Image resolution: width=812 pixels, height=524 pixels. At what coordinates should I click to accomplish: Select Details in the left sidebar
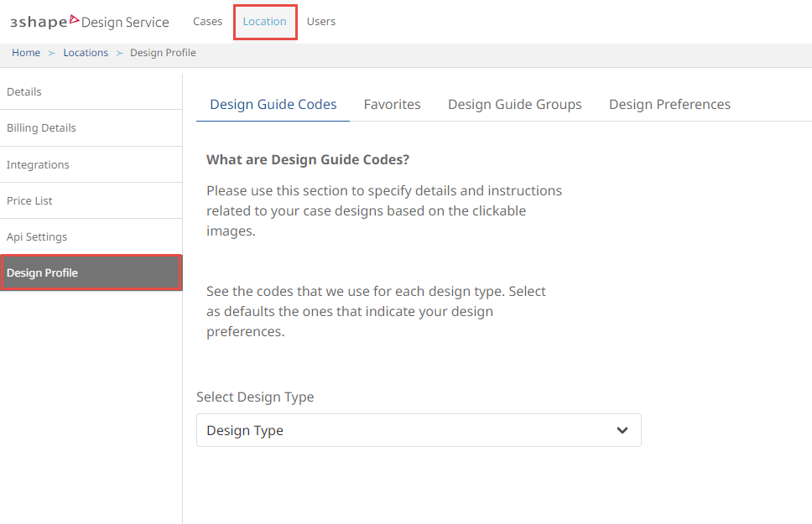point(23,91)
